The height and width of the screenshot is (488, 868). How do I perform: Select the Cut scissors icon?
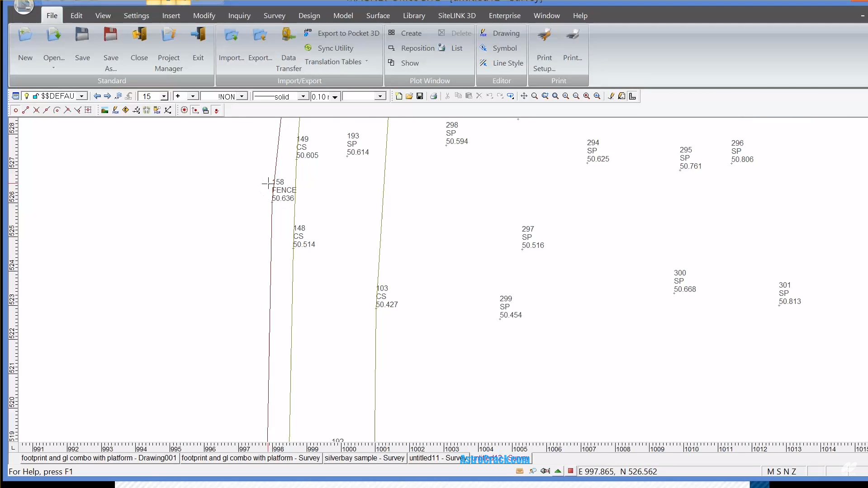[x=447, y=96]
